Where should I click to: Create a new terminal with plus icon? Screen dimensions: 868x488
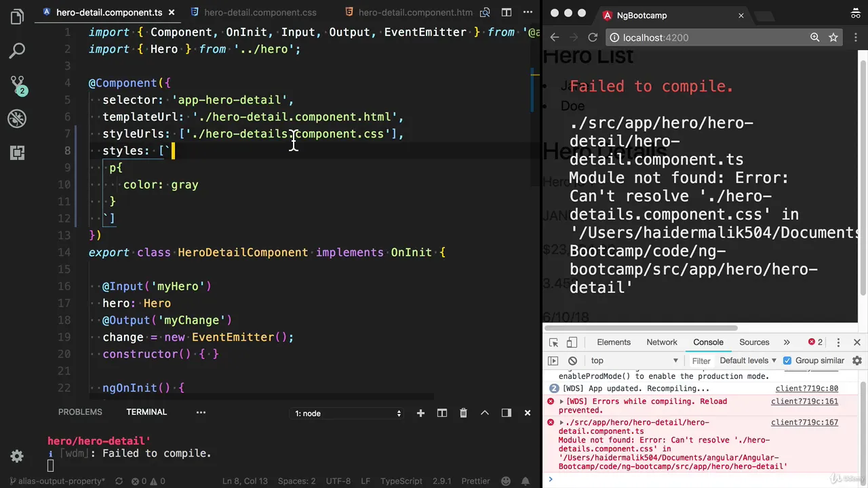pyautogui.click(x=420, y=413)
